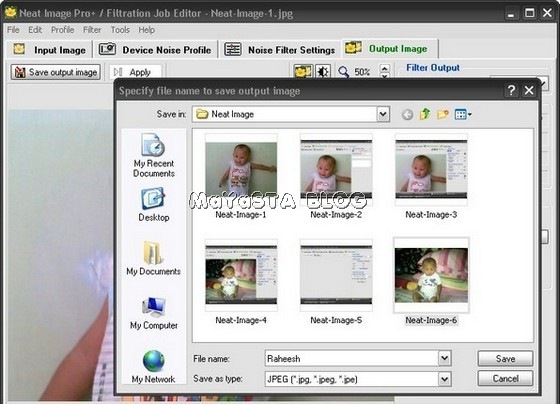Click the Save button

[x=505, y=359]
